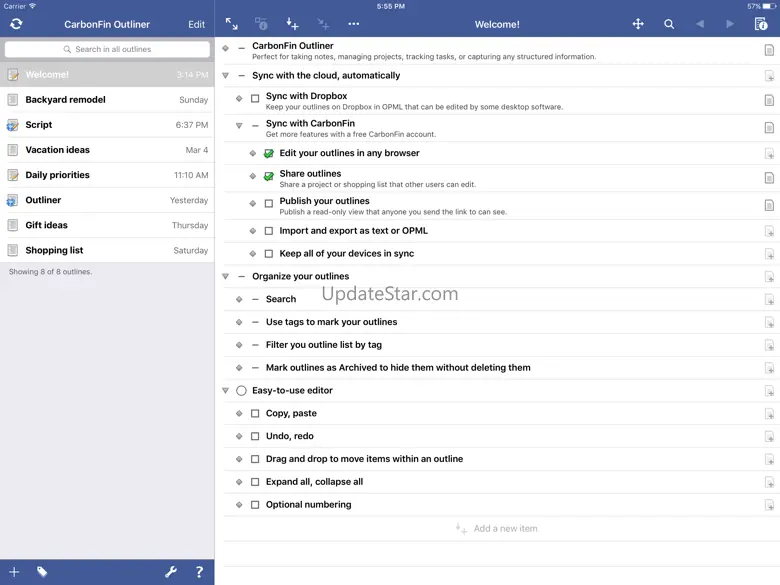780x585 pixels.
Task: Select Mark outlines as Archived item text
Action: tap(398, 368)
